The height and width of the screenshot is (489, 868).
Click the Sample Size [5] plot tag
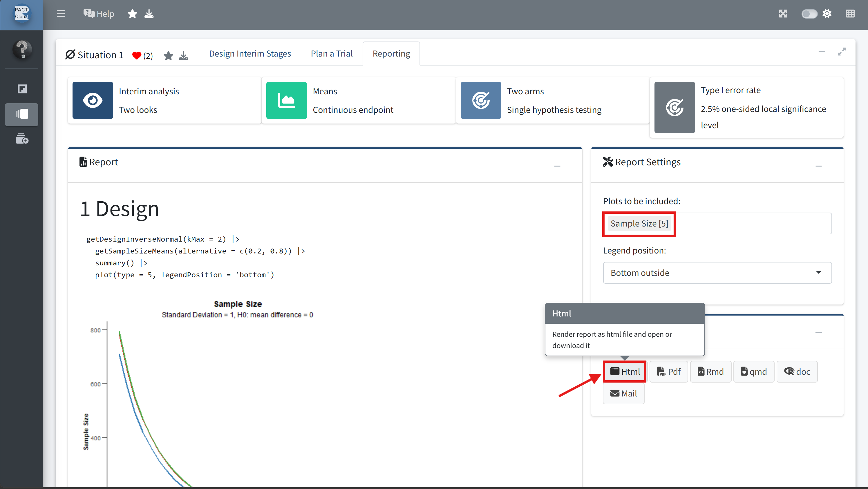[639, 224]
